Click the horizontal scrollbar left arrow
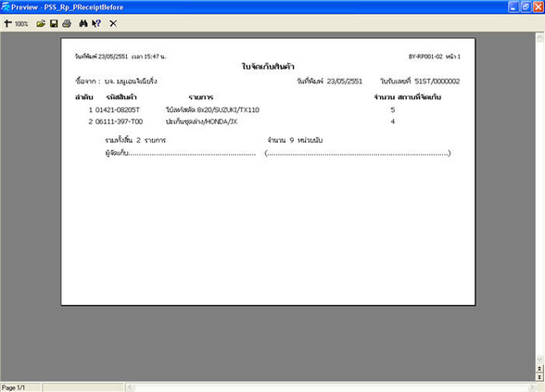The height and width of the screenshot is (392, 545). [x=130, y=387]
